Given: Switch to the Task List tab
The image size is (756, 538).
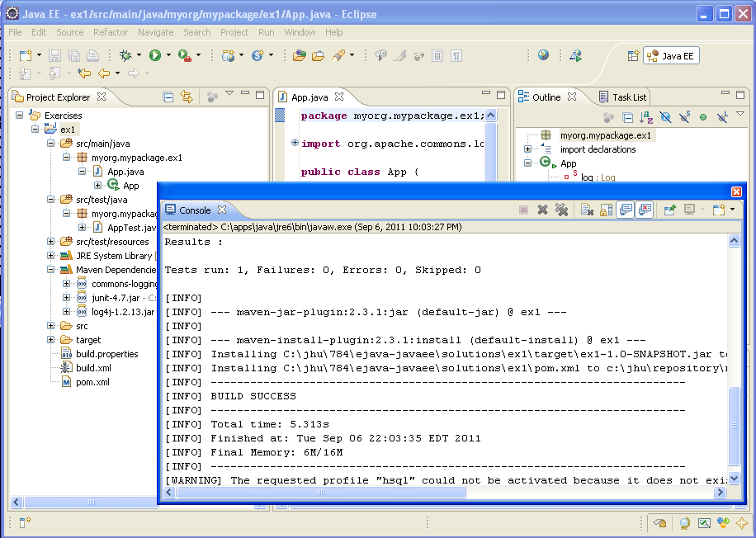Looking at the screenshot, I should pyautogui.click(x=623, y=97).
